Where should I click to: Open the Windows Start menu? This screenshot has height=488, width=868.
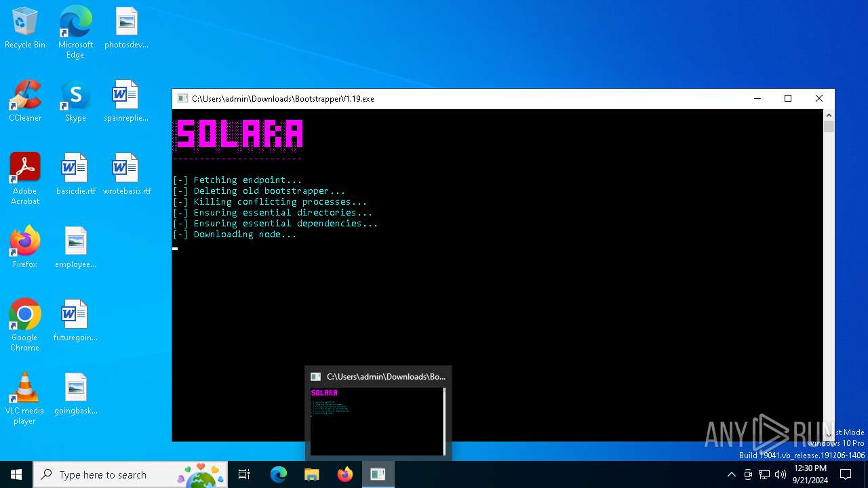coord(16,474)
